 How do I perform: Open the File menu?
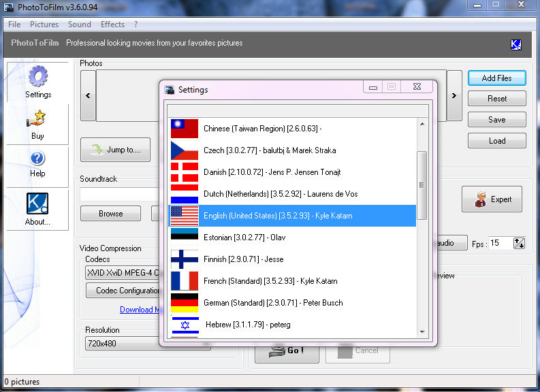point(14,24)
